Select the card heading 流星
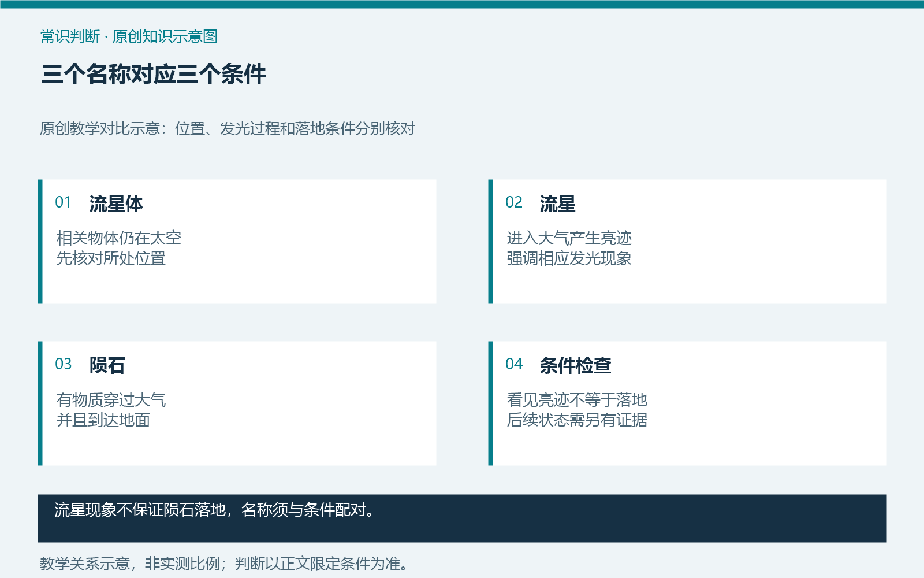The width and height of the screenshot is (924, 578). (x=557, y=203)
